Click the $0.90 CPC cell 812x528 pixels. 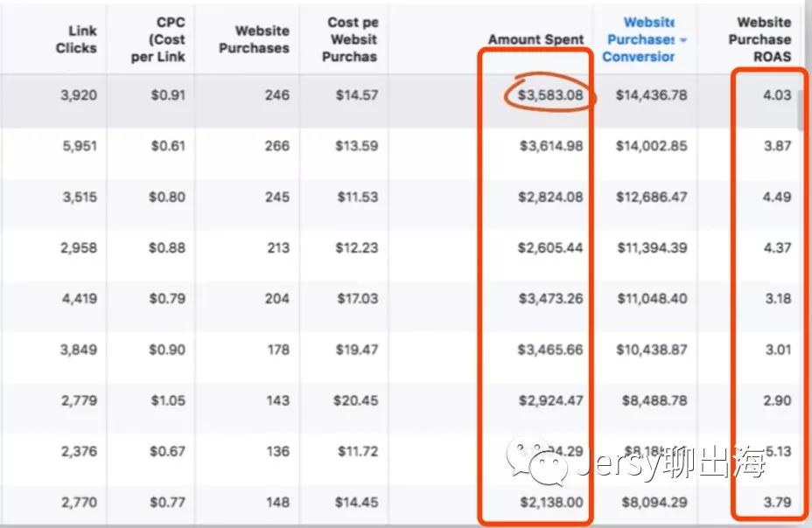coord(167,350)
